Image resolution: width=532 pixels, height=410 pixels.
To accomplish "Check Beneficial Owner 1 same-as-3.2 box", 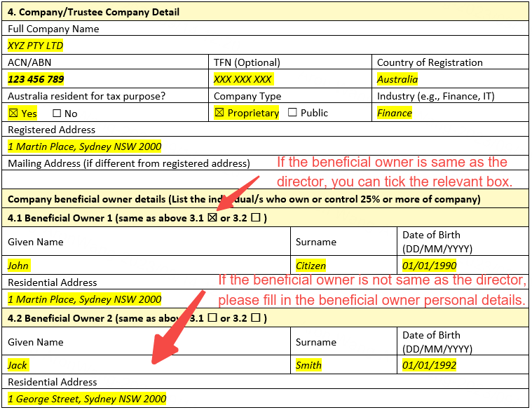I will point(256,217).
